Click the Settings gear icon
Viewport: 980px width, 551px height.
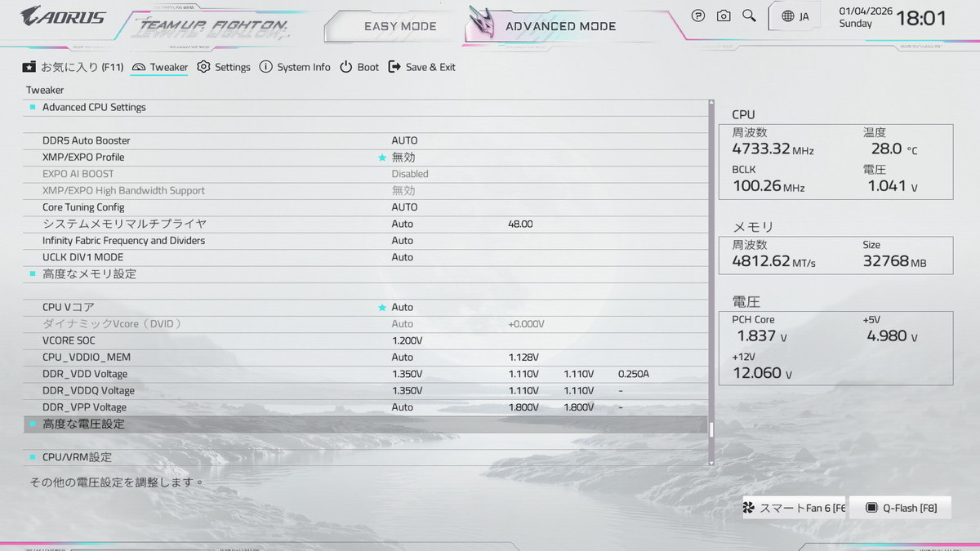pos(204,67)
